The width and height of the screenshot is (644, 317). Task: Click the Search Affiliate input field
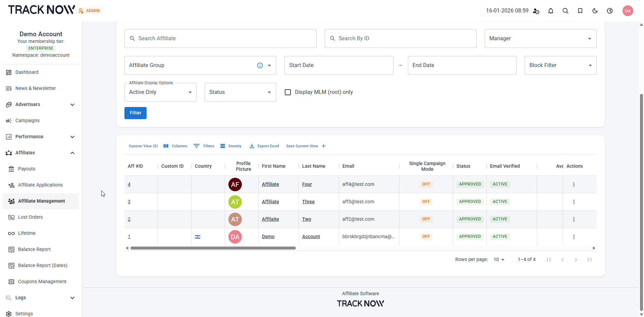point(220,39)
